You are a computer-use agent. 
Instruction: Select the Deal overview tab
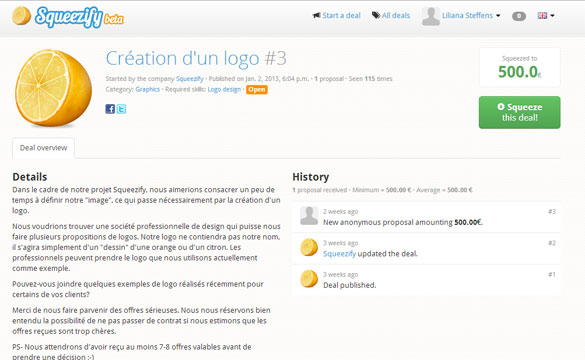(43, 148)
